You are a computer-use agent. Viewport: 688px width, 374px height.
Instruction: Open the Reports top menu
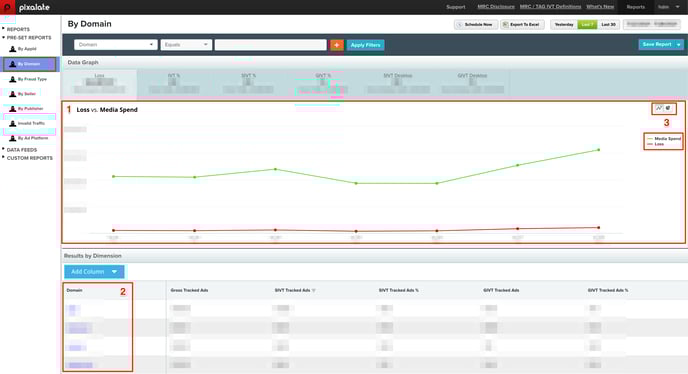click(x=635, y=7)
